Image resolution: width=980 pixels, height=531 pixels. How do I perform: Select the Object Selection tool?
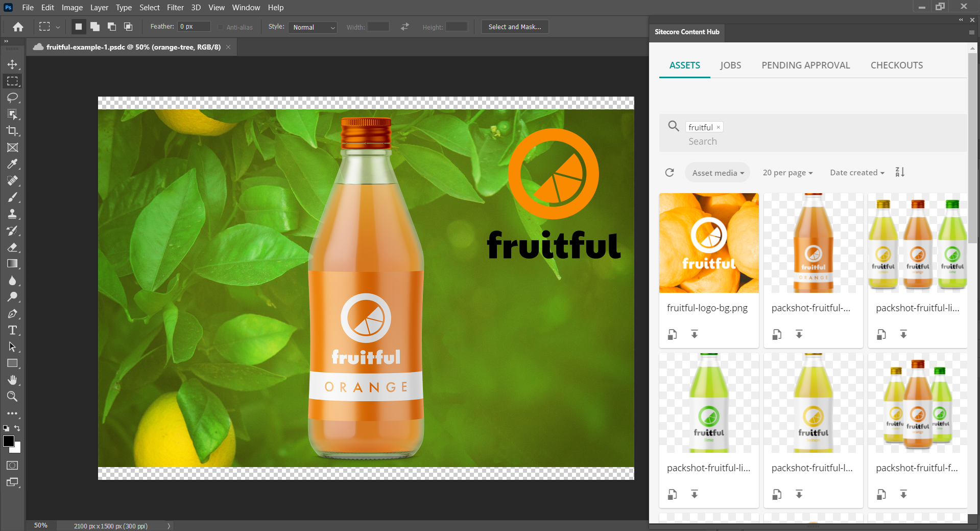[12, 114]
